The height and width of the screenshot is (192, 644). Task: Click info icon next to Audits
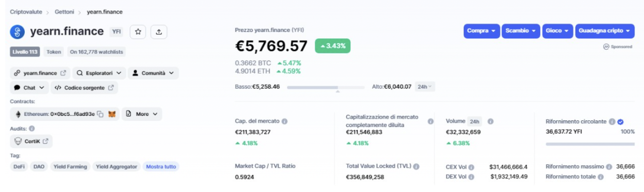32,128
